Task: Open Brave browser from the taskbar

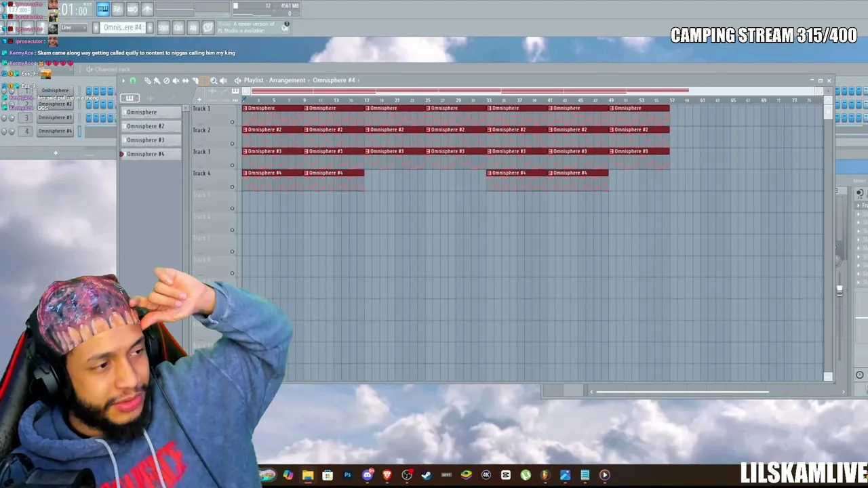Action: coord(387,475)
